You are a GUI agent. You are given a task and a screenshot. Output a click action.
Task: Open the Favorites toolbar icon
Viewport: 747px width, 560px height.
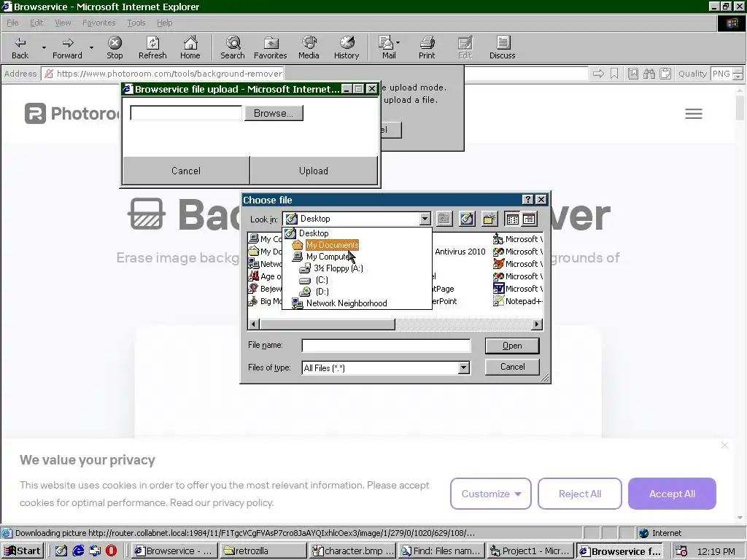270,47
